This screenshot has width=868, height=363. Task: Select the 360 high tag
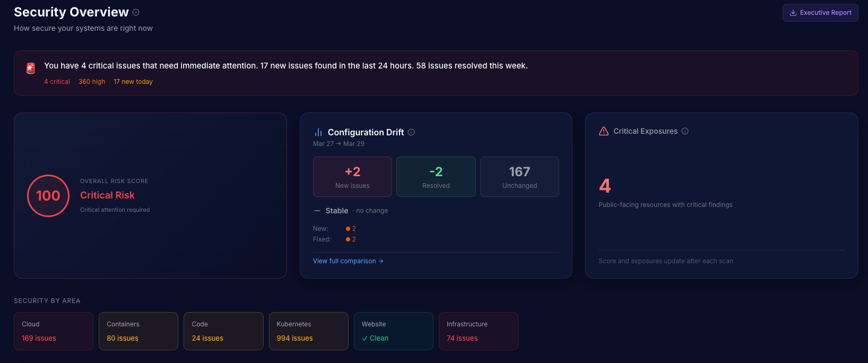tap(92, 82)
